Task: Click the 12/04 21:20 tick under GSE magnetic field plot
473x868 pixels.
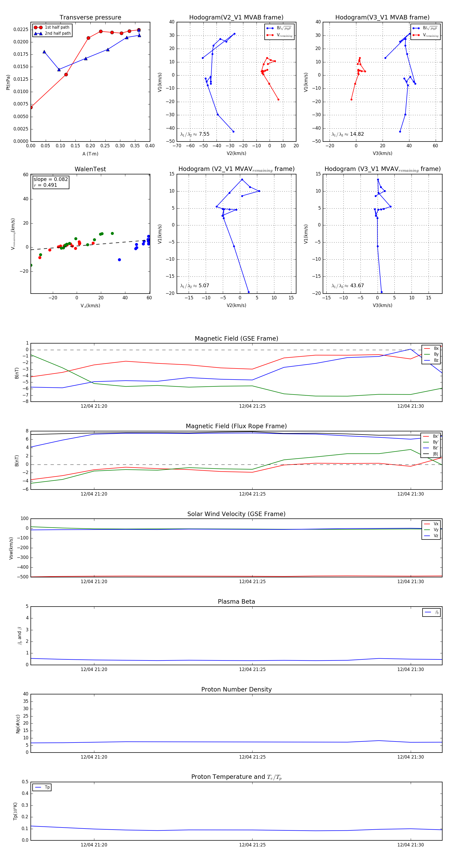Action: (x=94, y=406)
